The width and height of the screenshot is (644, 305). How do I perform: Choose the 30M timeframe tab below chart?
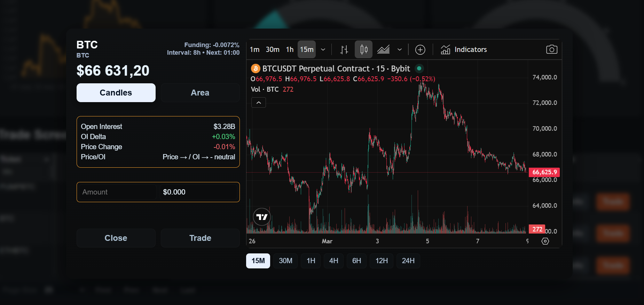coord(285,261)
